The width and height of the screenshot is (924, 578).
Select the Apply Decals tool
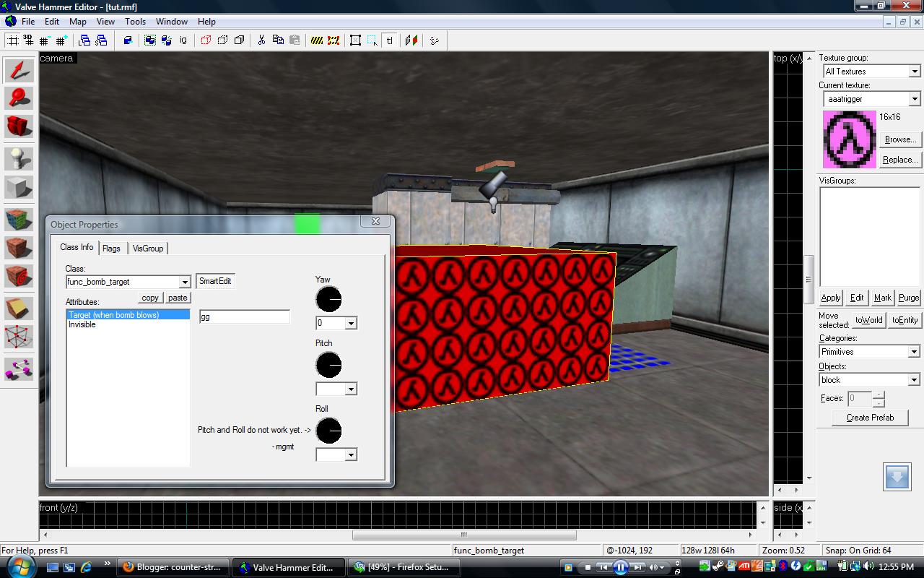click(19, 277)
